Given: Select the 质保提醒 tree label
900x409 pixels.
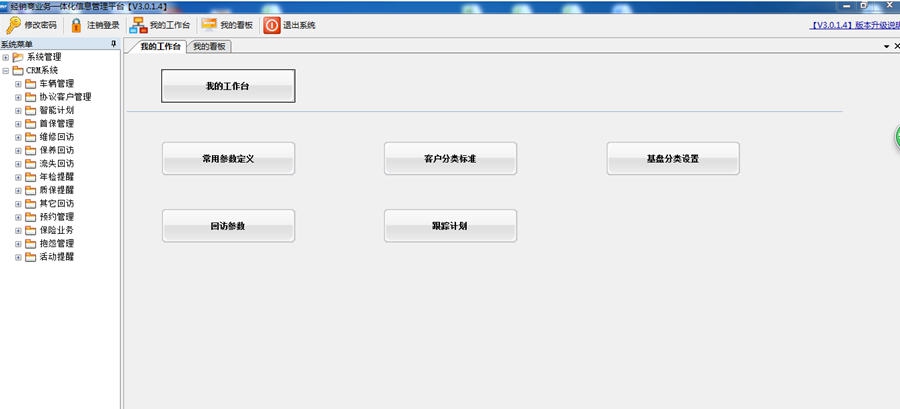Looking at the screenshot, I should pyautogui.click(x=57, y=190).
